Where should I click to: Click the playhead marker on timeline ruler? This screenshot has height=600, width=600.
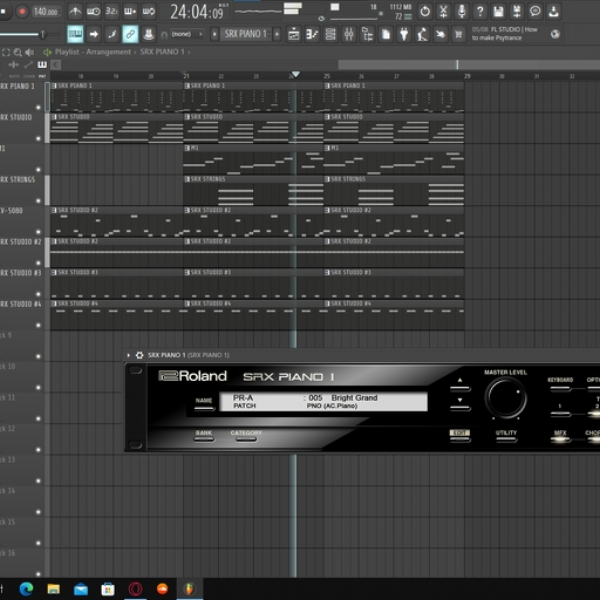click(295, 74)
